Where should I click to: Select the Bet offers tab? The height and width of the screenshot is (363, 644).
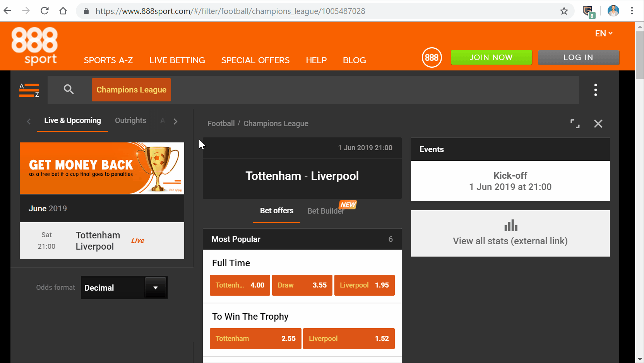[x=277, y=211]
